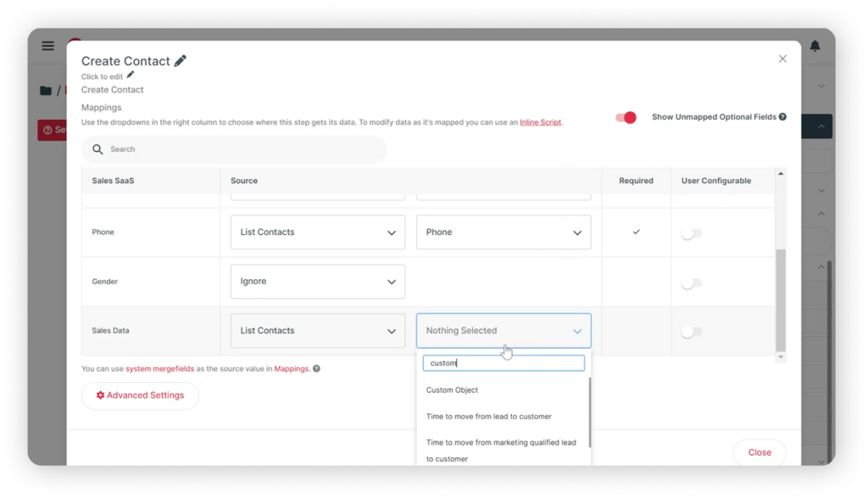The width and height of the screenshot is (868, 498).
Task: Enable User Configurable for Gender row
Action: point(692,283)
